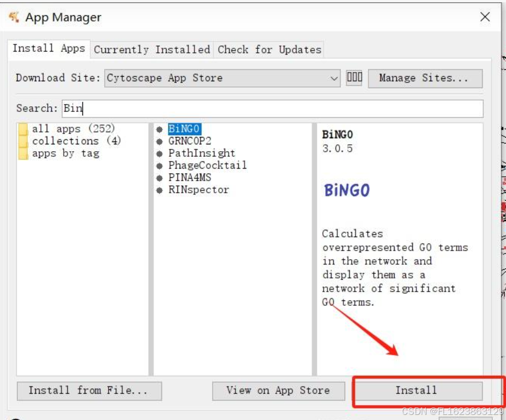This screenshot has height=420, width=506.
Task: Select PhageCocktail in the app list
Action: coord(208,165)
